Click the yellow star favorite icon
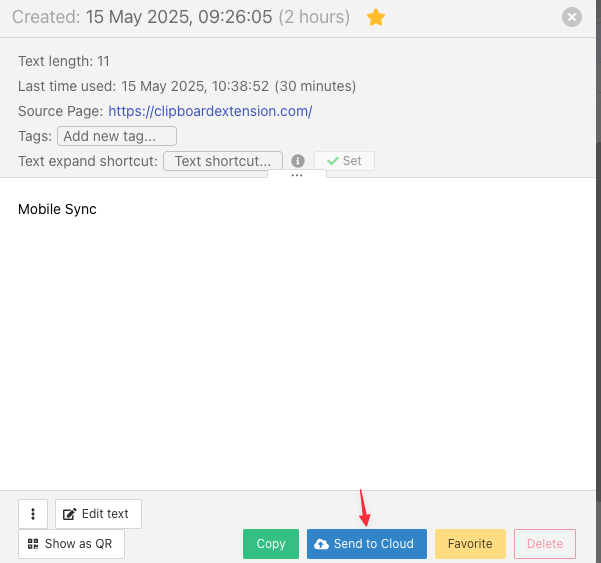 point(376,18)
